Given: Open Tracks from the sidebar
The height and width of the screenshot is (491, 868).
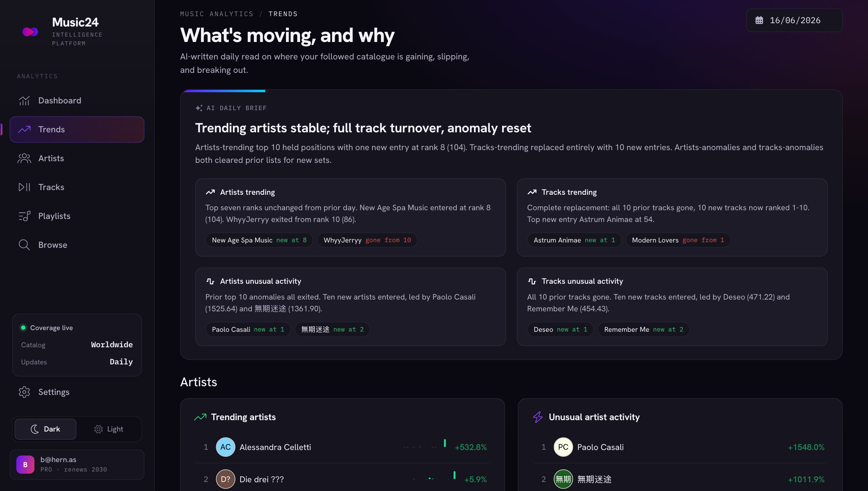Looking at the screenshot, I should click(77, 187).
